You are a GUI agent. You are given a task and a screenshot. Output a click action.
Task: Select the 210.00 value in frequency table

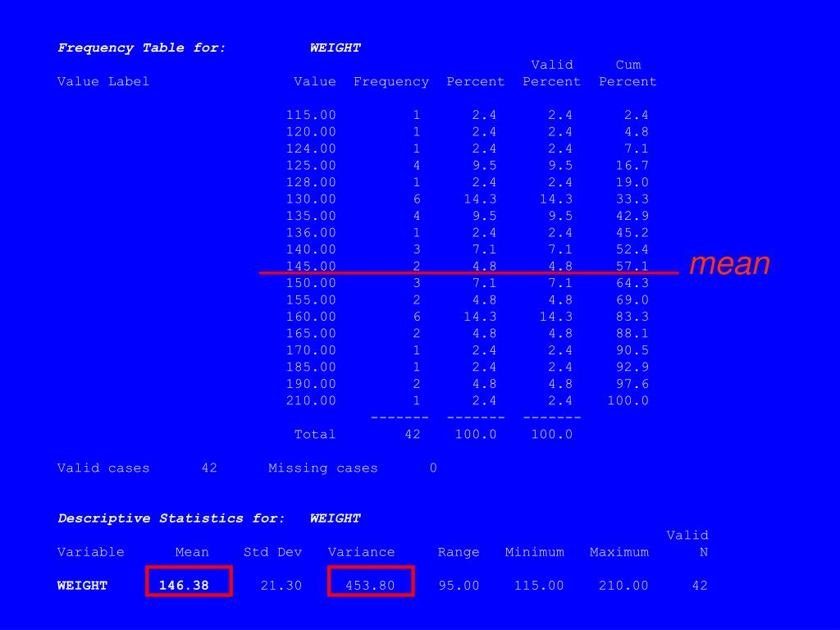pyautogui.click(x=311, y=400)
